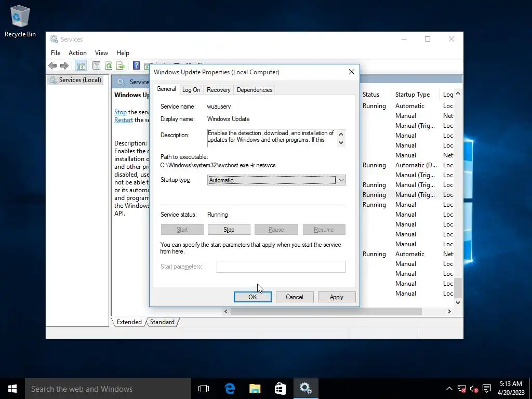This screenshot has width=532, height=399.
Task: Click the Start parameters input field
Action: tap(281, 267)
